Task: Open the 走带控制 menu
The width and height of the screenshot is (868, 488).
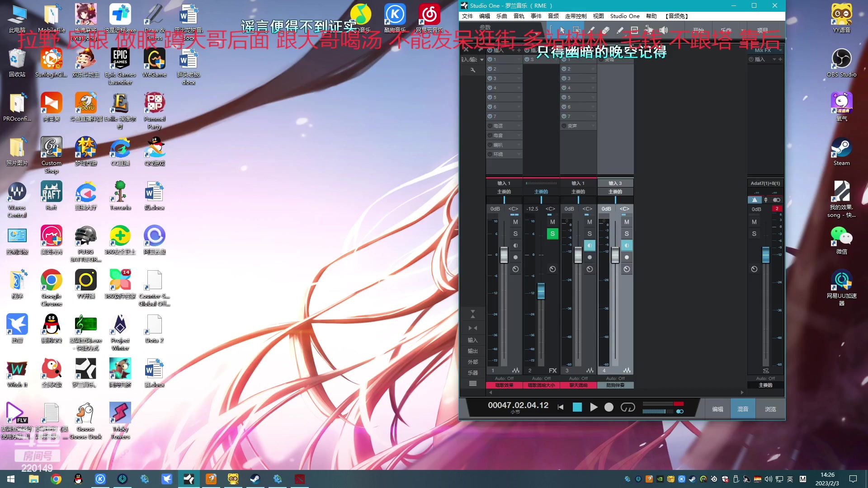Action: pos(576,16)
